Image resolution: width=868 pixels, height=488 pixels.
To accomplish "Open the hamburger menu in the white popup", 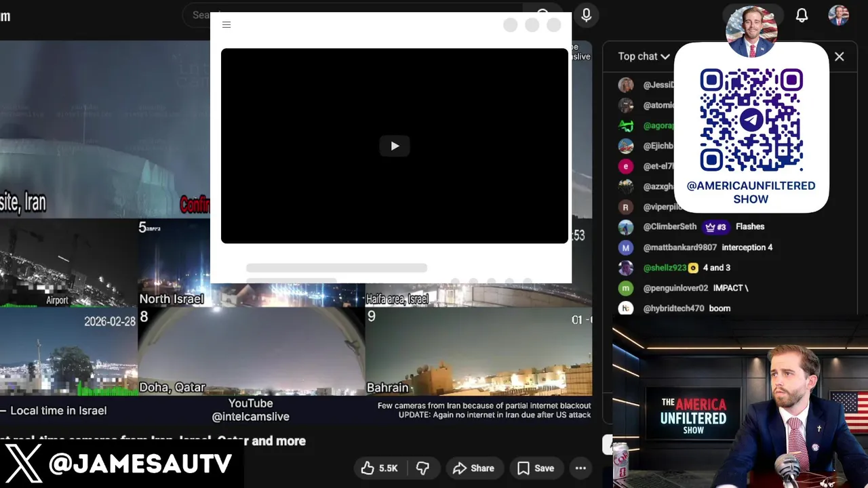I will click(226, 25).
